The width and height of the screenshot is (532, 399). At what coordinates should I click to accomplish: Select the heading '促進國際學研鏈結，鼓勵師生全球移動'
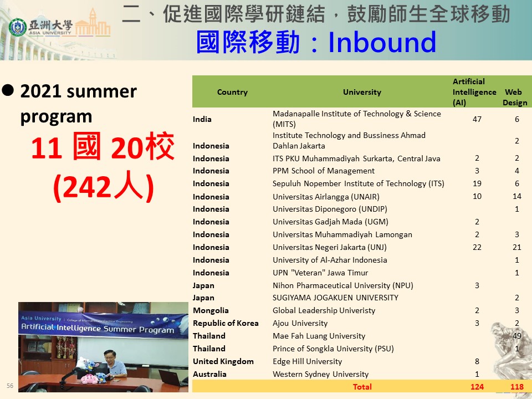tap(336, 14)
